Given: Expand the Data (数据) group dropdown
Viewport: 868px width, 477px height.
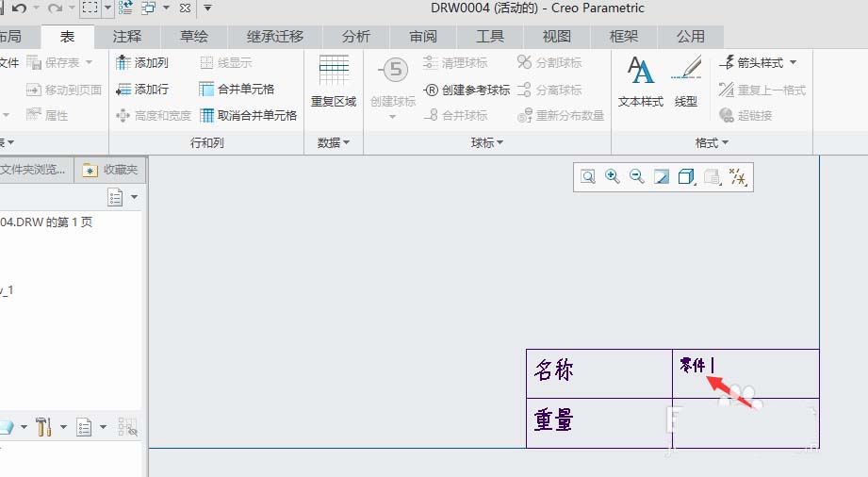Looking at the screenshot, I should tap(334, 143).
